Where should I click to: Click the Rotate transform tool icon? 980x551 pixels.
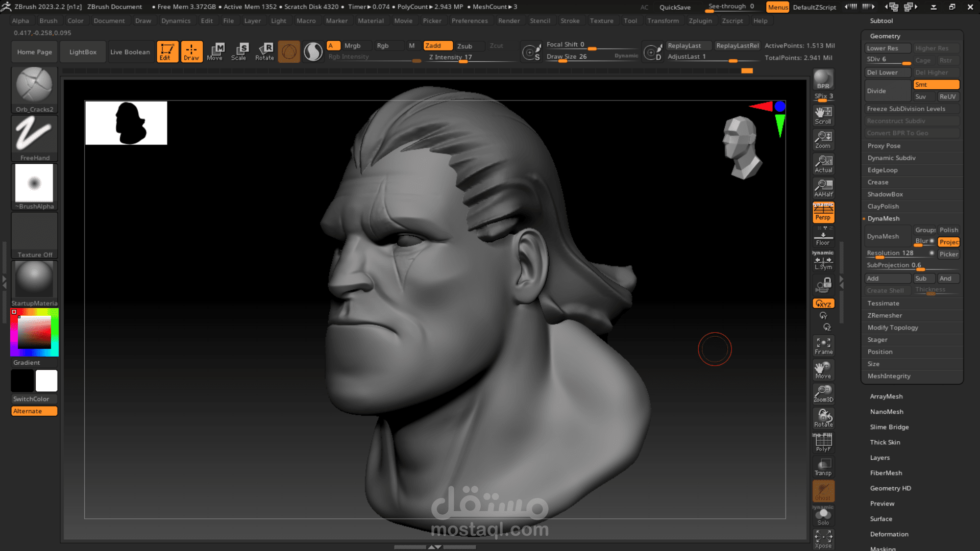tap(264, 51)
